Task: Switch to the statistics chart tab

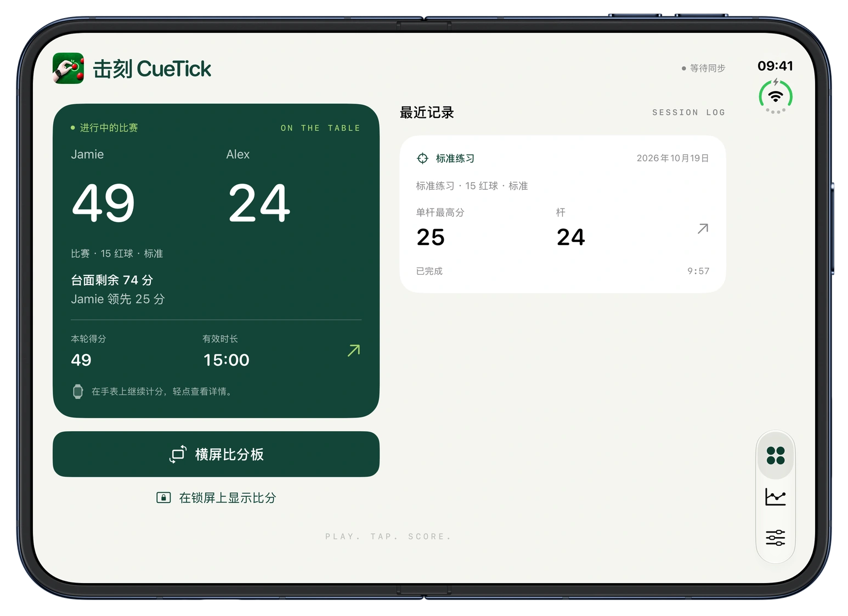Action: (776, 497)
